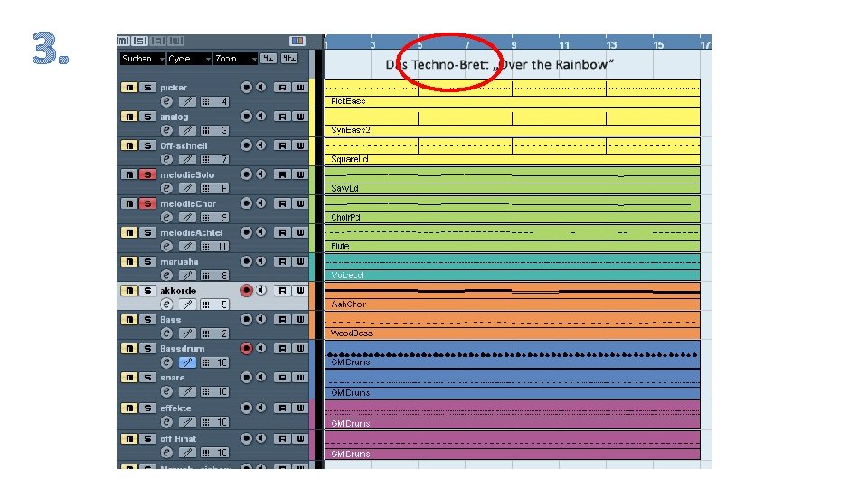Open MIDI channel selector on akkorde track

click(x=214, y=305)
